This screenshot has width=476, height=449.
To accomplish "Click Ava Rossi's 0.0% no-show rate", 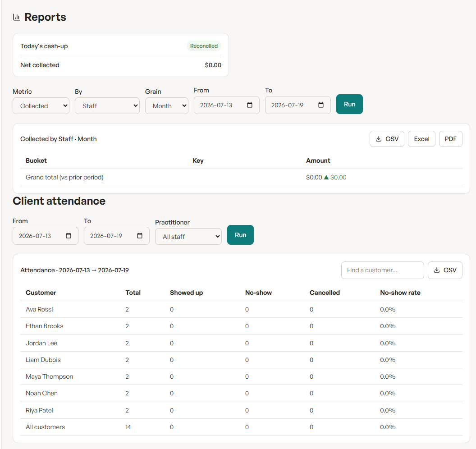I will click(x=388, y=309).
